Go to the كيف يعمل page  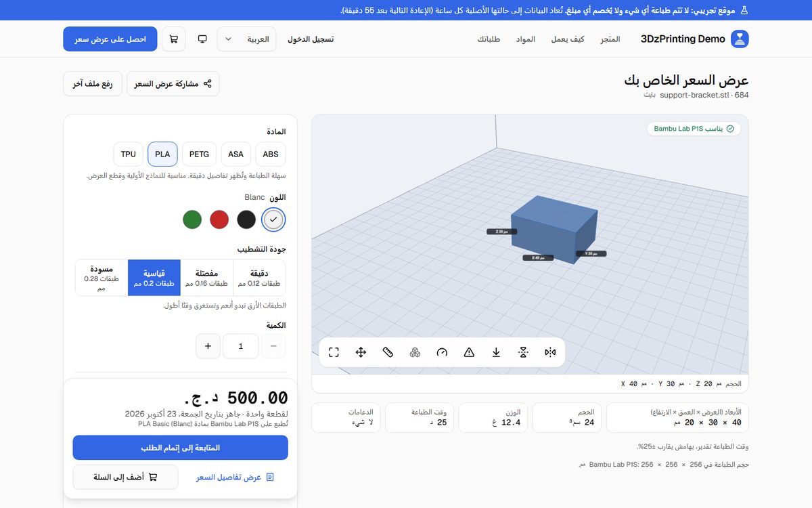click(568, 39)
